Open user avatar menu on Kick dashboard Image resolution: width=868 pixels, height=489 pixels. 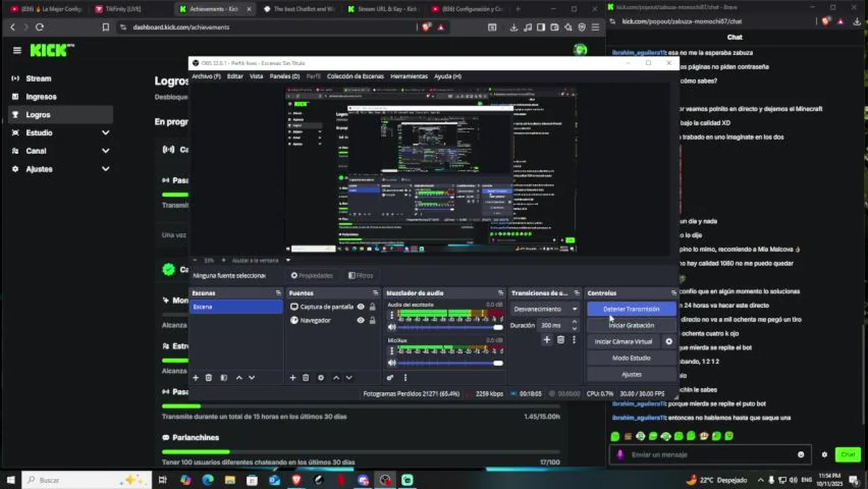click(x=579, y=50)
